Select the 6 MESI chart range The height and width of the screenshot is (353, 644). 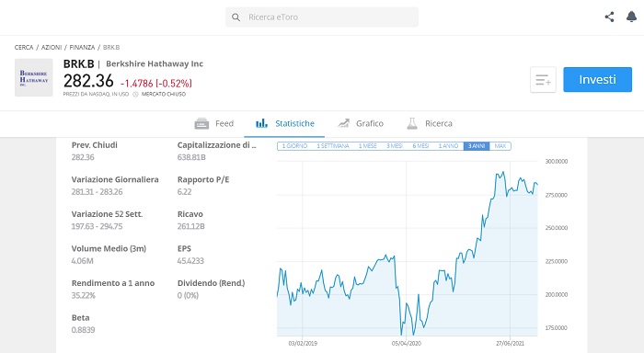point(420,146)
